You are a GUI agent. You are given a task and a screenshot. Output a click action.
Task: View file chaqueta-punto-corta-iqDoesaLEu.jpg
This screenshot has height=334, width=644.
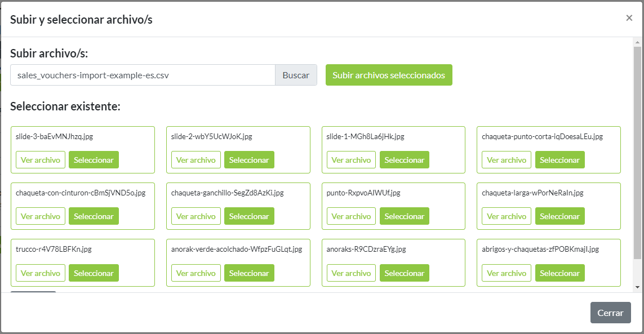click(x=507, y=160)
